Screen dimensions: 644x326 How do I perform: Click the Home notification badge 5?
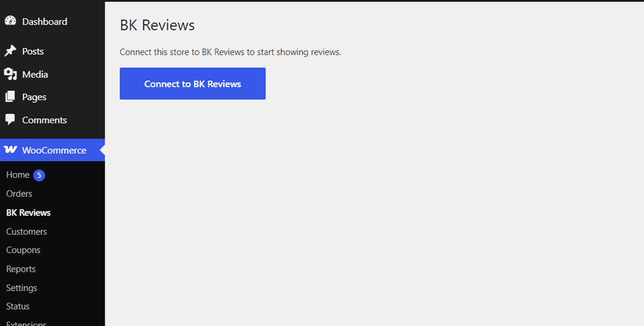(39, 175)
